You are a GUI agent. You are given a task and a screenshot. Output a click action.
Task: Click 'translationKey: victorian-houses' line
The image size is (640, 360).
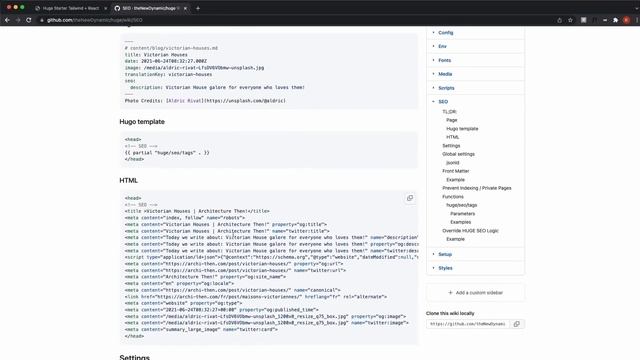168,74
